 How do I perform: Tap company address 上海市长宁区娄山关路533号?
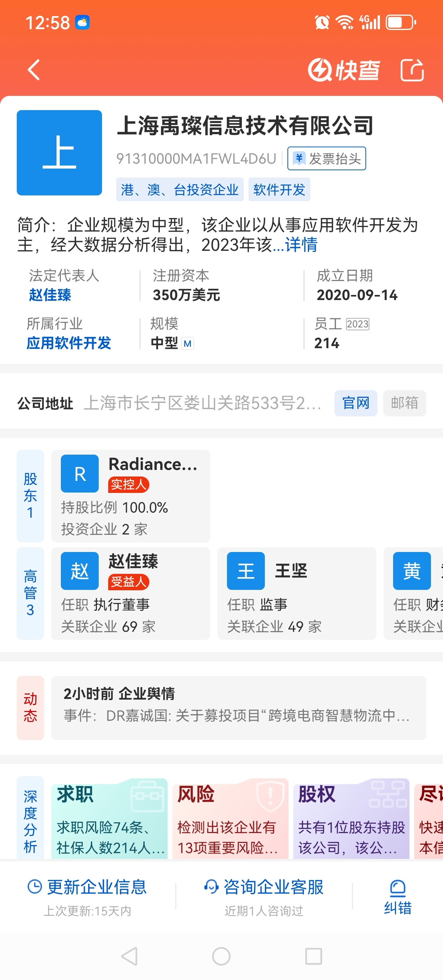(x=202, y=403)
